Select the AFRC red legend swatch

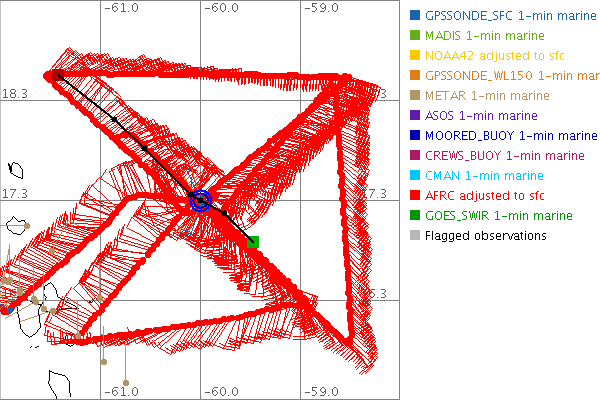coord(415,196)
